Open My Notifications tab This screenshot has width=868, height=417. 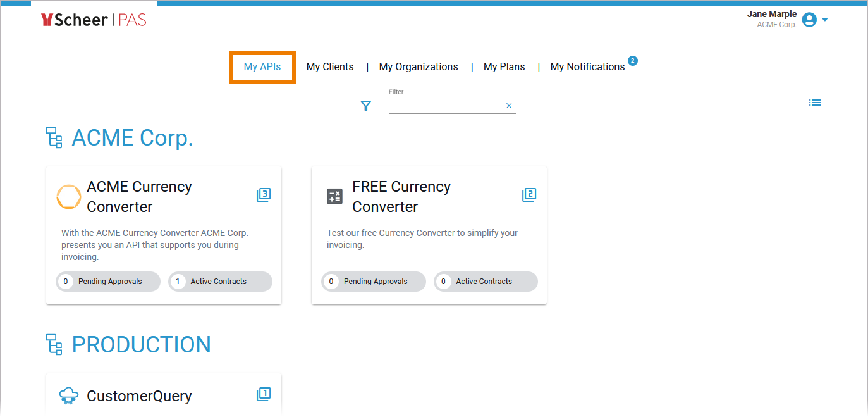point(587,66)
